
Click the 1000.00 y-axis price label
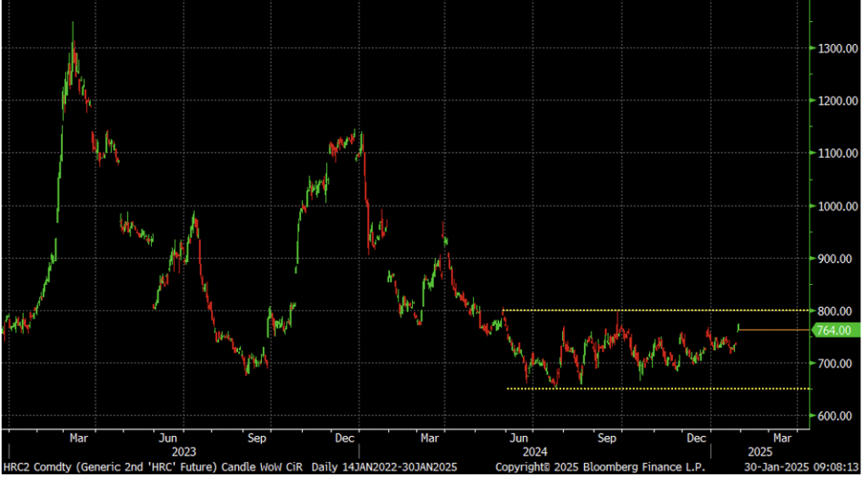point(834,206)
